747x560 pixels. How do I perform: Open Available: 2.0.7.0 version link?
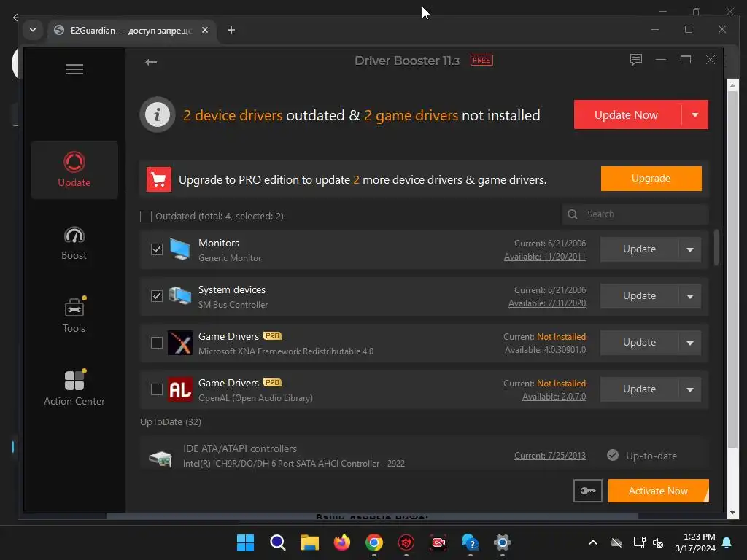pyautogui.click(x=554, y=397)
